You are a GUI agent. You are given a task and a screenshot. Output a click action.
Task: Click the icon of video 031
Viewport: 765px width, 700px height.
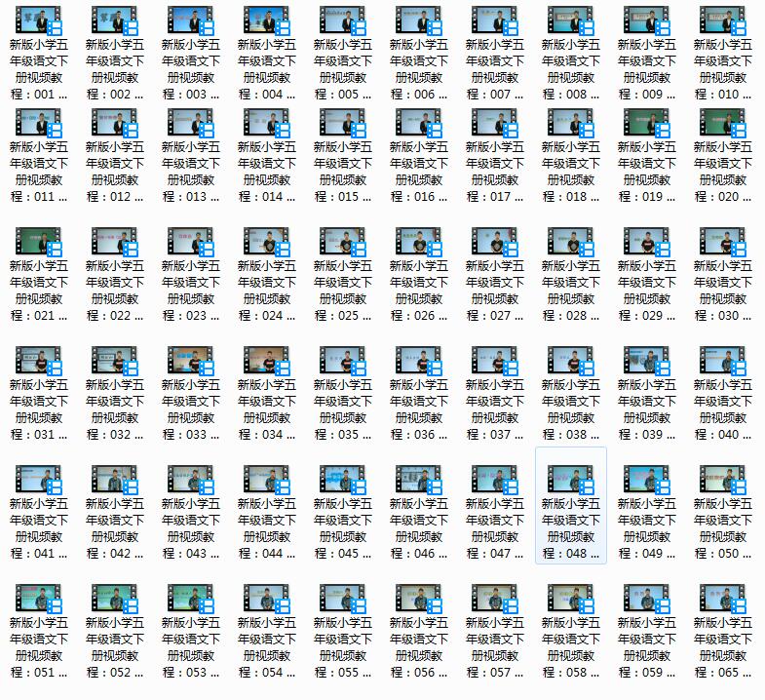pos(38,361)
